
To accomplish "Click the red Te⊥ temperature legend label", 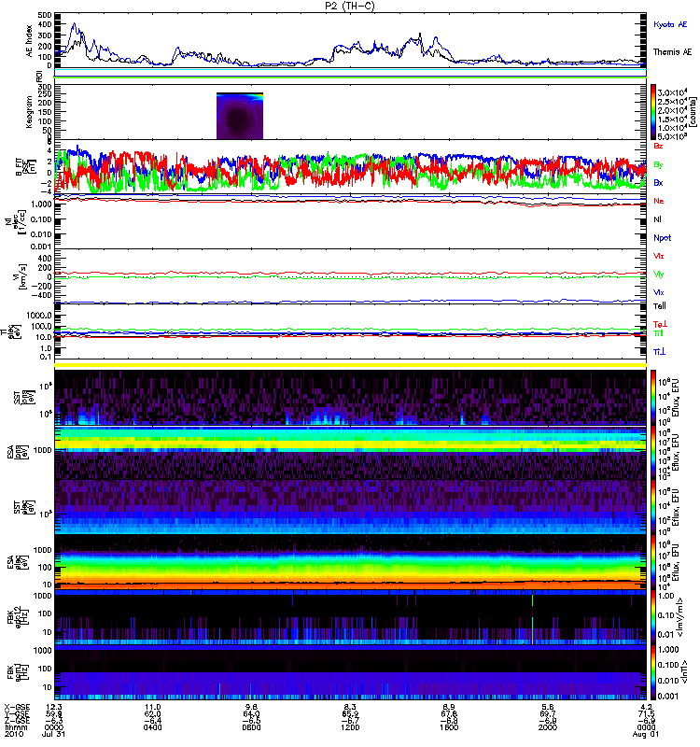I will (660, 324).
